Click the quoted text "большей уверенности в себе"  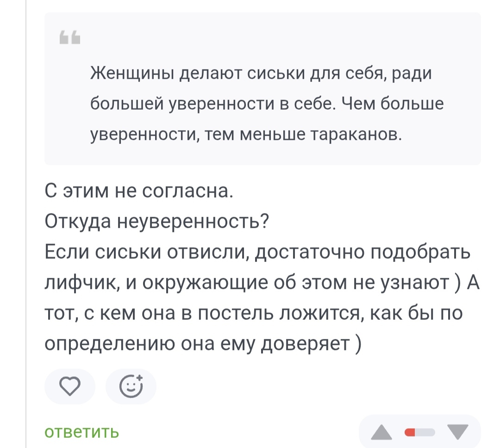point(212,104)
